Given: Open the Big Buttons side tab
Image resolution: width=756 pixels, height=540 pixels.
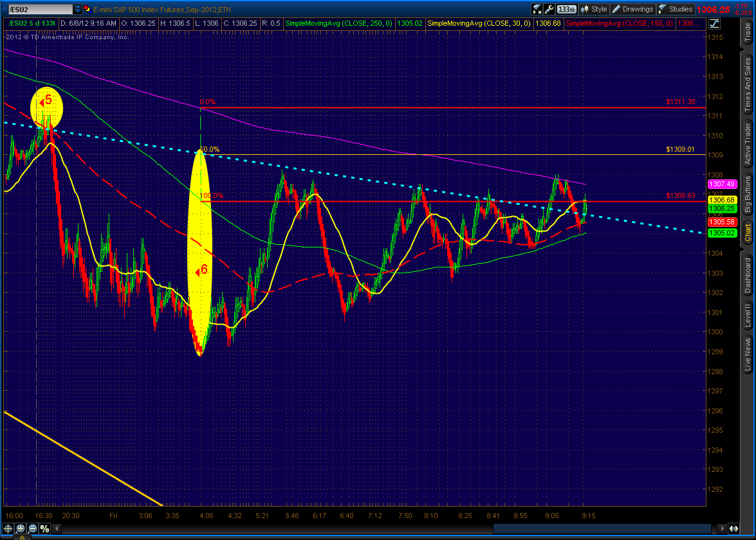Looking at the screenshot, I should pyautogui.click(x=748, y=194).
